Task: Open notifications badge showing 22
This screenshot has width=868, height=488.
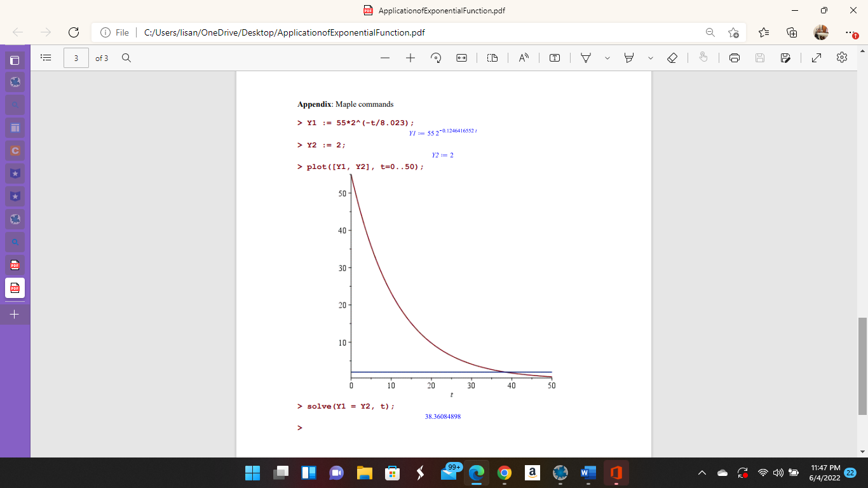Action: point(851,473)
